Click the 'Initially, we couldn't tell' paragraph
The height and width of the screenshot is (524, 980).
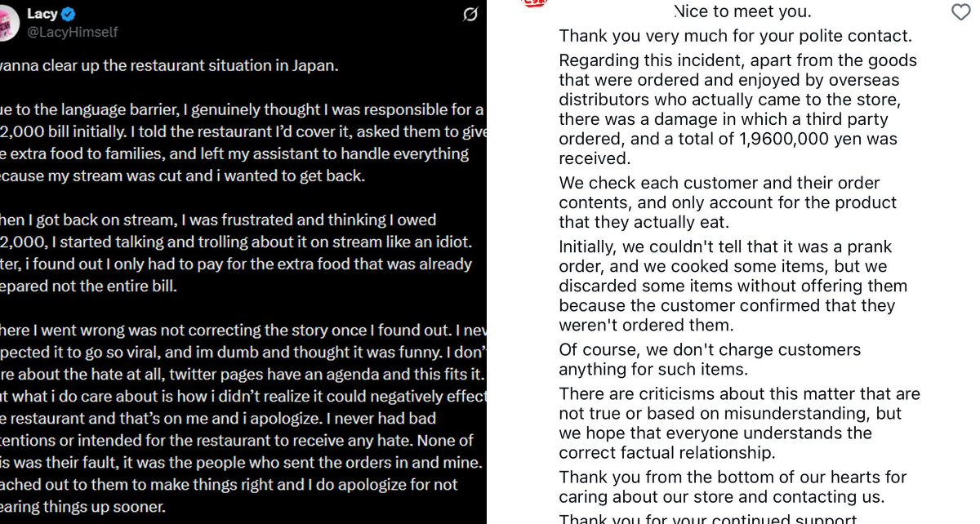[x=733, y=286]
